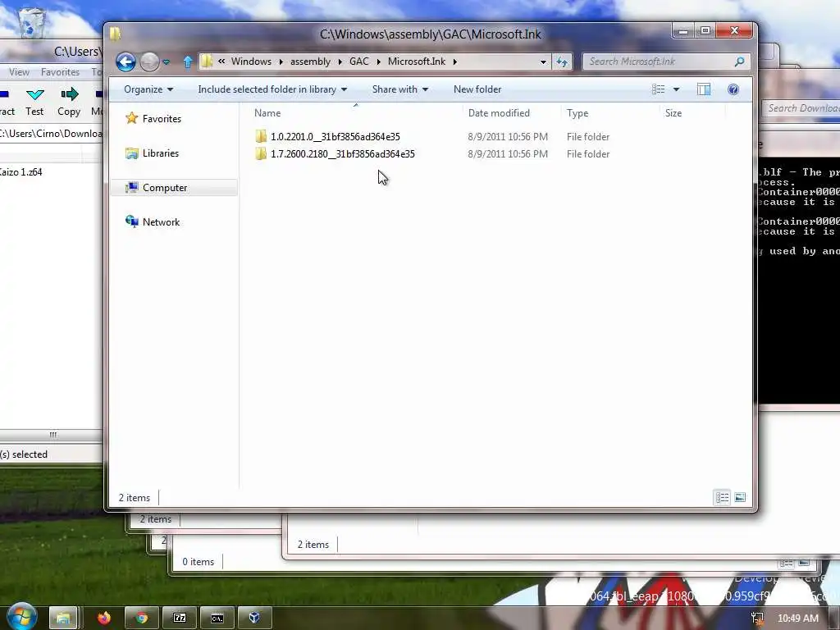Screen dimensions: 840x630
Task: Open the Recycle Bin on the desktop
Action: tap(32, 21)
